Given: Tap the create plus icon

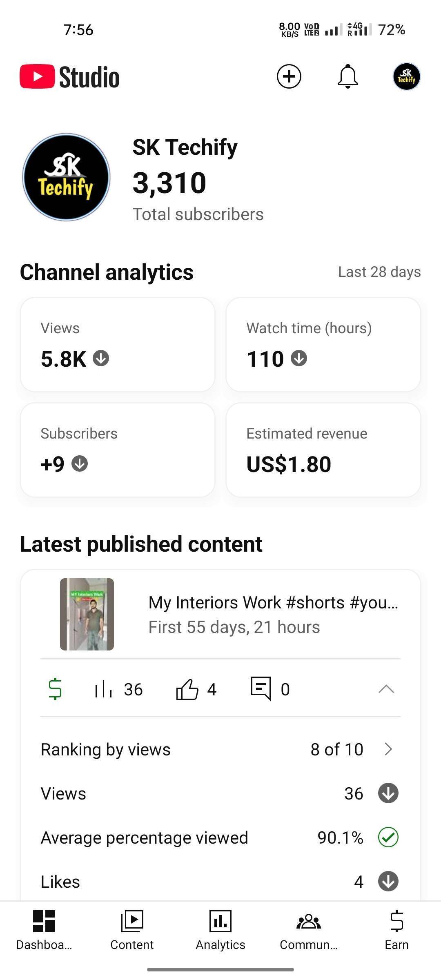Looking at the screenshot, I should coord(289,76).
